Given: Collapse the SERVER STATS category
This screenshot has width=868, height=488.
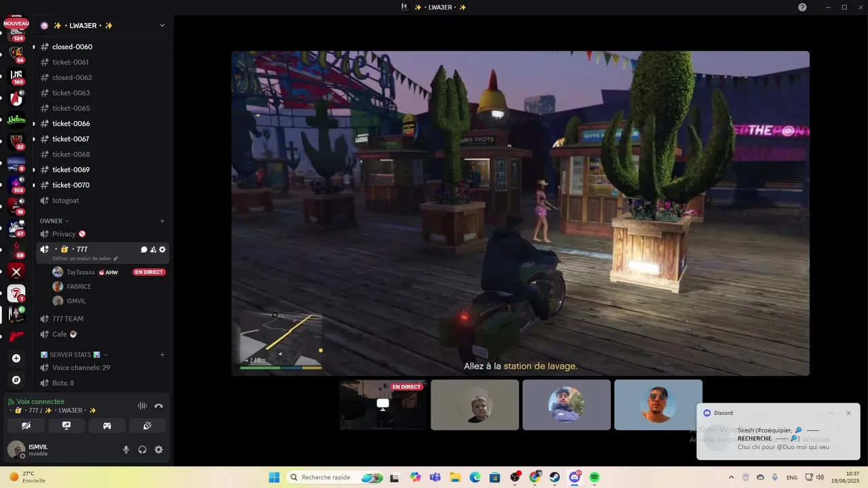Looking at the screenshot, I should pyautogui.click(x=74, y=354).
